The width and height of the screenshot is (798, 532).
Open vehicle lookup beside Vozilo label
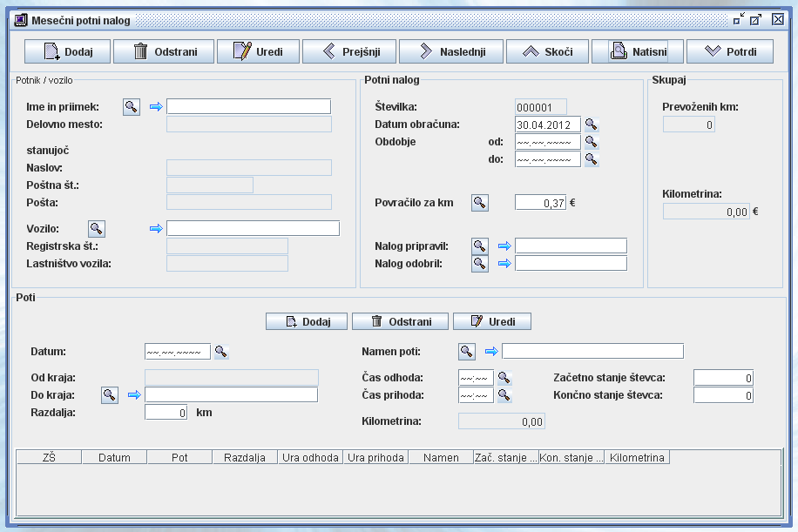coord(97,228)
